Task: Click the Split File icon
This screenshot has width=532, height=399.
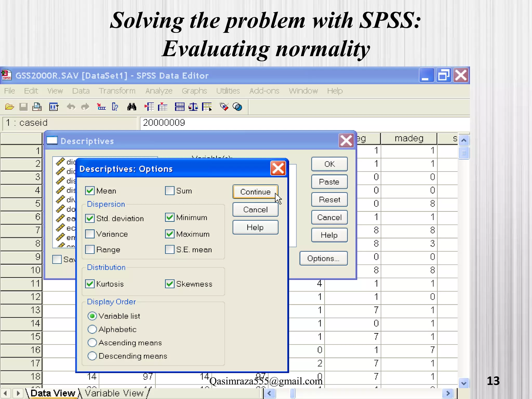Action: coord(179,107)
